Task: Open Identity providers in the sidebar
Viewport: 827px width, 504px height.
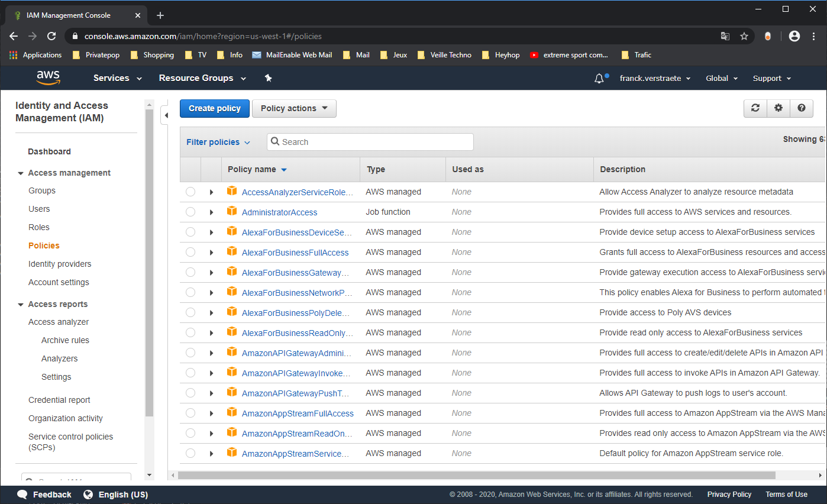Action: (x=60, y=264)
